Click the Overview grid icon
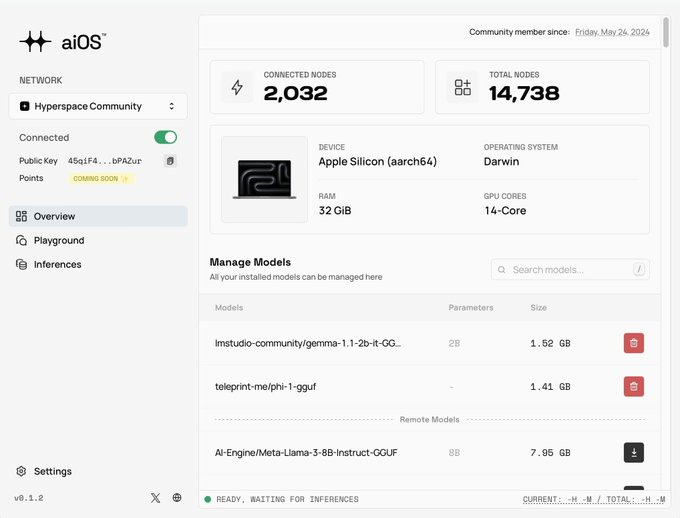The height and width of the screenshot is (518, 680). (21, 216)
